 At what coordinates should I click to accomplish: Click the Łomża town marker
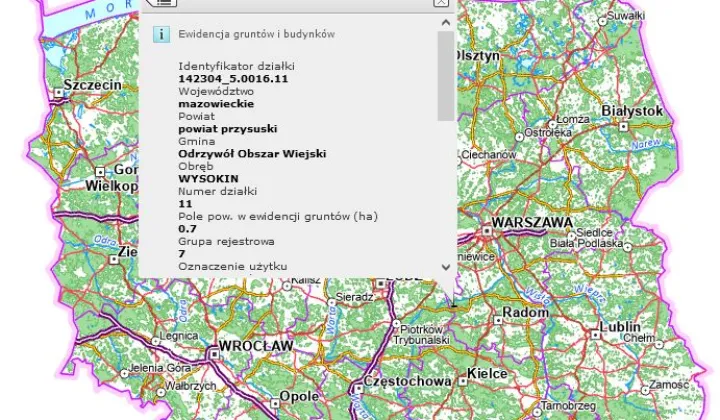coord(552,124)
